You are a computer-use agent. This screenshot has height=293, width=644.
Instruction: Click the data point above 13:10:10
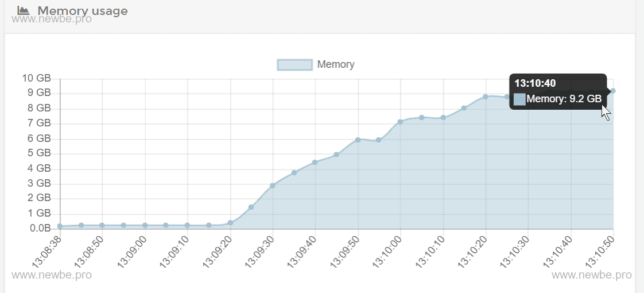click(443, 118)
